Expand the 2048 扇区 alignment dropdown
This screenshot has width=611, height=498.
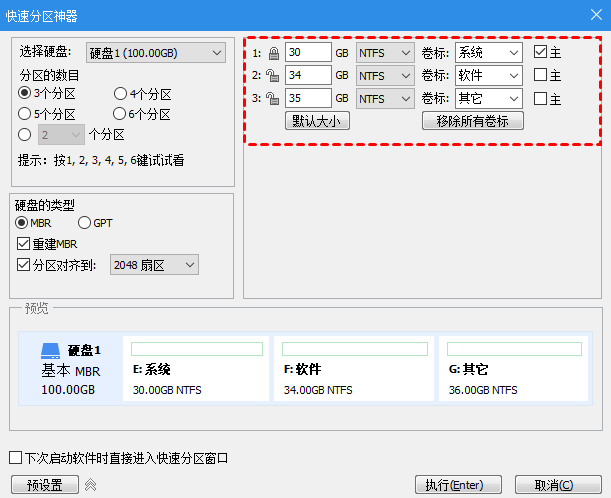coord(154,265)
